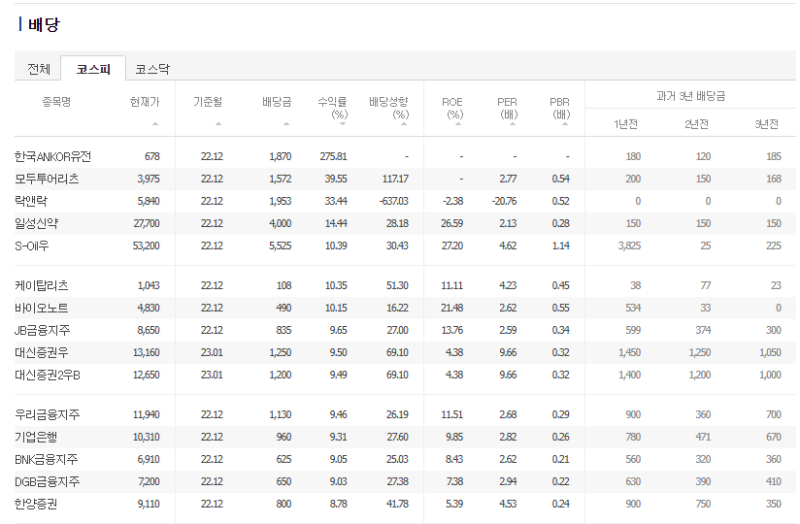800x524 pixels.
Task: Click PER value -20.76
Action: 505,201
